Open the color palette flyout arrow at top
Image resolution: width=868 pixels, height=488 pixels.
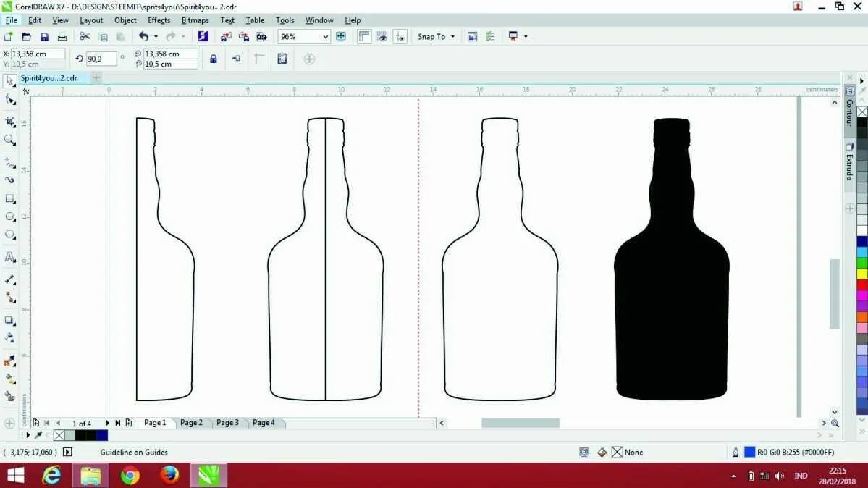click(862, 81)
